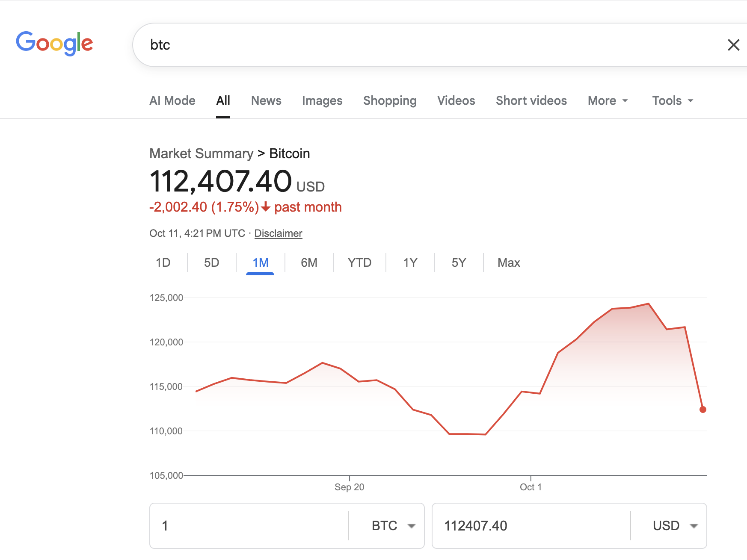
Task: Expand the Tools dropdown
Action: click(672, 100)
